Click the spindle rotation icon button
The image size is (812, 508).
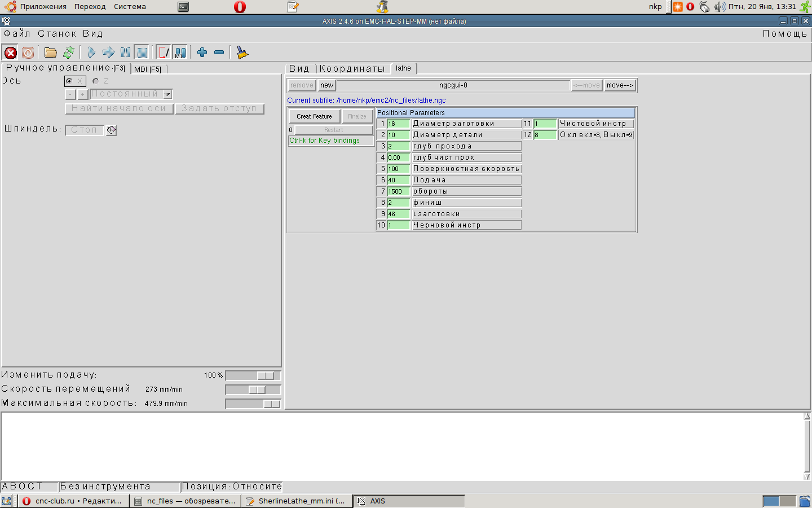(x=112, y=130)
